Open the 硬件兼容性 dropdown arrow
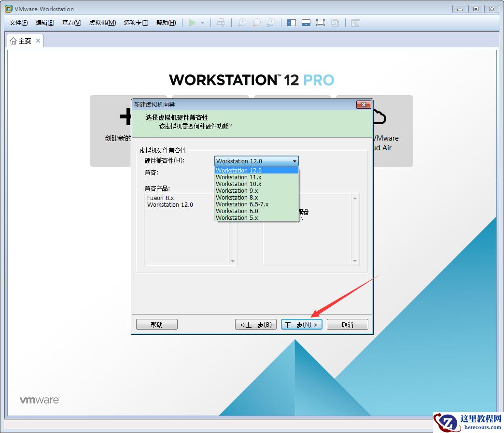504x433 pixels. [x=294, y=161]
